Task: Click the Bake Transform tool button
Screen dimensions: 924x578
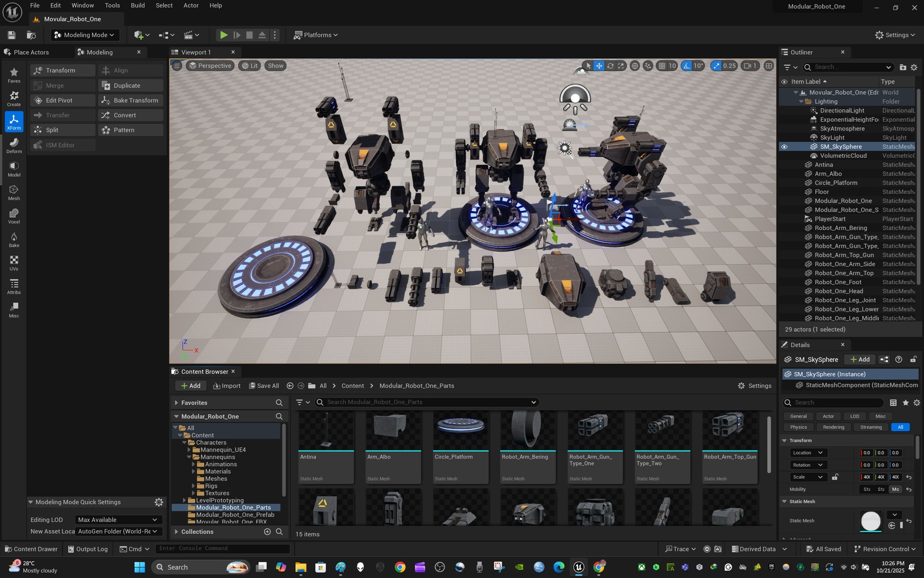Action: click(130, 101)
